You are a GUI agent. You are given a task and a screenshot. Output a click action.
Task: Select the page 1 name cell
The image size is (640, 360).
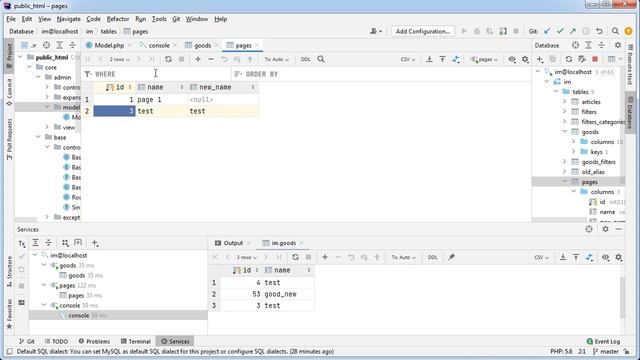[x=161, y=99]
